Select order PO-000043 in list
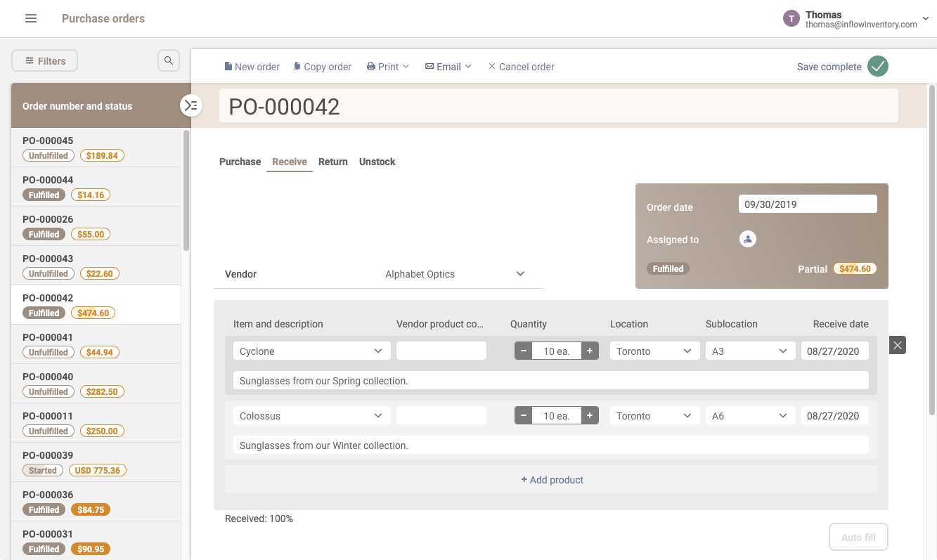937x560 pixels. click(96, 266)
